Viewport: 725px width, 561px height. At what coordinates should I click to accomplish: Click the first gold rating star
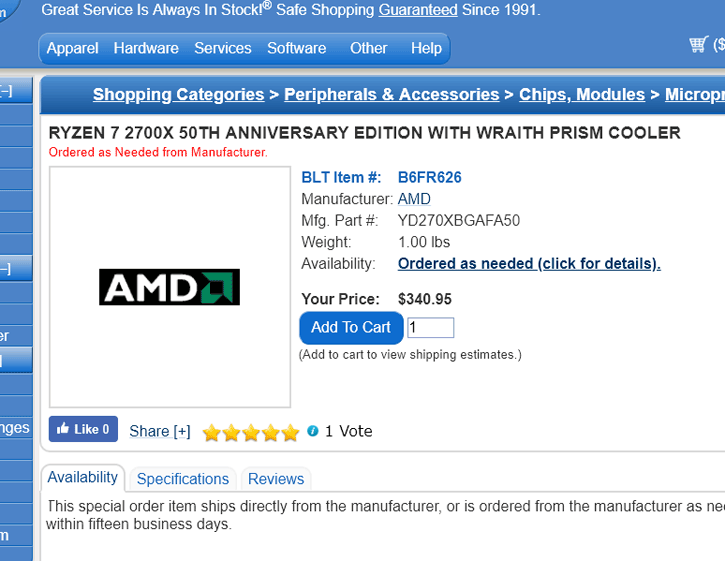point(212,433)
